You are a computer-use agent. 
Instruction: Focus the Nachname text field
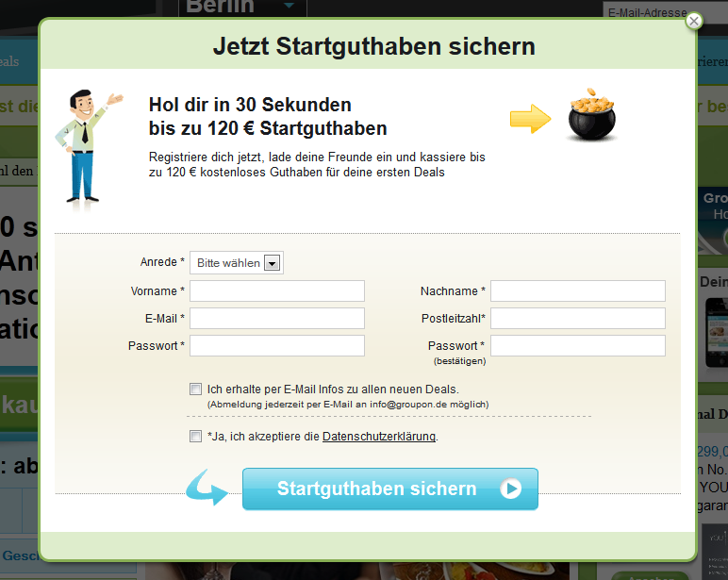pyautogui.click(x=577, y=291)
